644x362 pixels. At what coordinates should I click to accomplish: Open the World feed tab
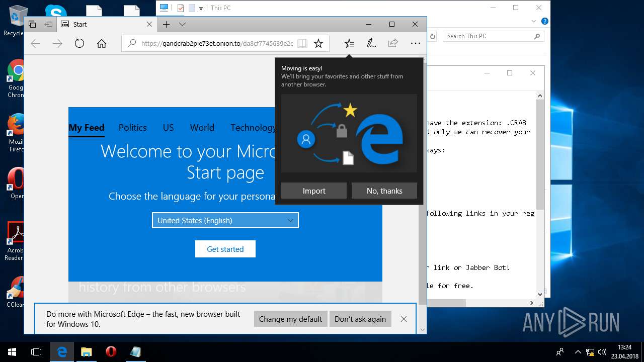pyautogui.click(x=202, y=128)
